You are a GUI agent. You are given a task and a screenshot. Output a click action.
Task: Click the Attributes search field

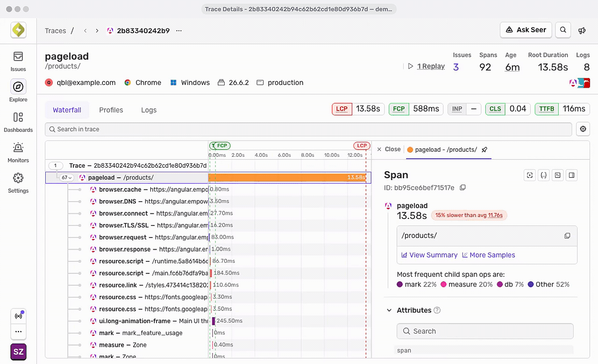485,331
